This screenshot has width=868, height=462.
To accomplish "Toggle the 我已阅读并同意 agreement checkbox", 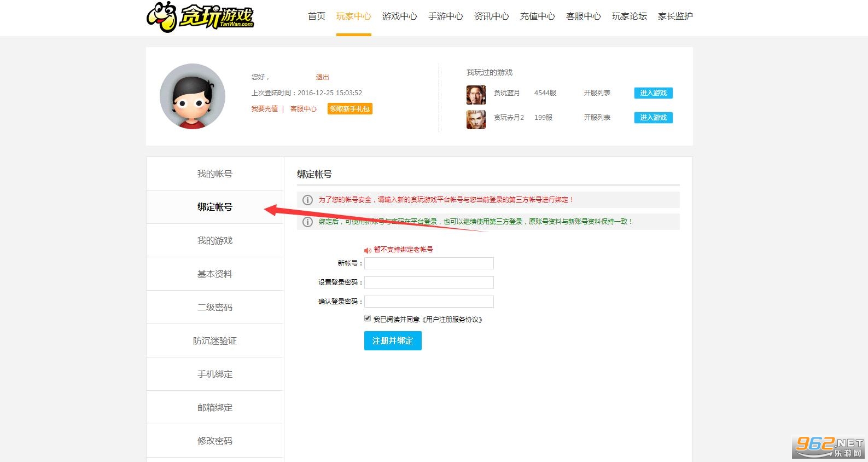I will click(x=368, y=318).
